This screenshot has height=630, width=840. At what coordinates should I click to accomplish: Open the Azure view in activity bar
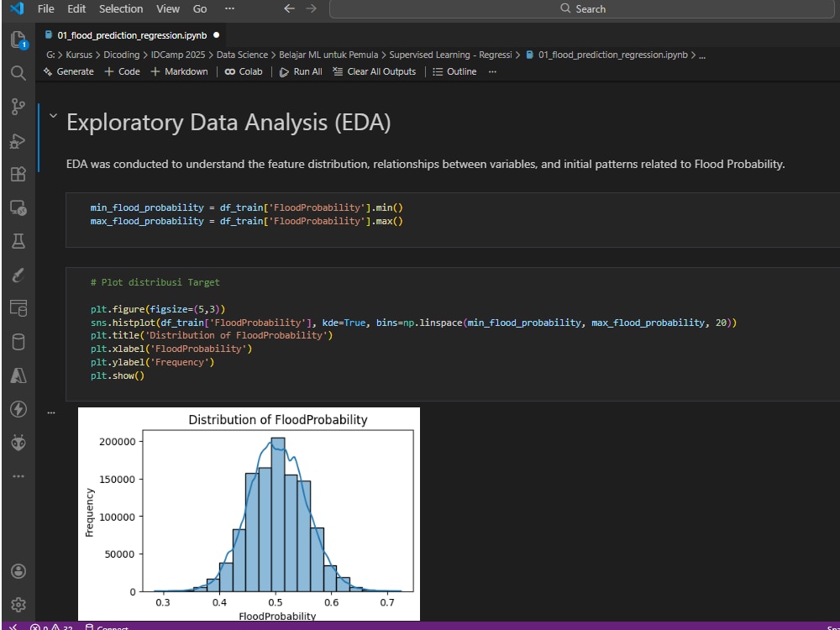18,375
